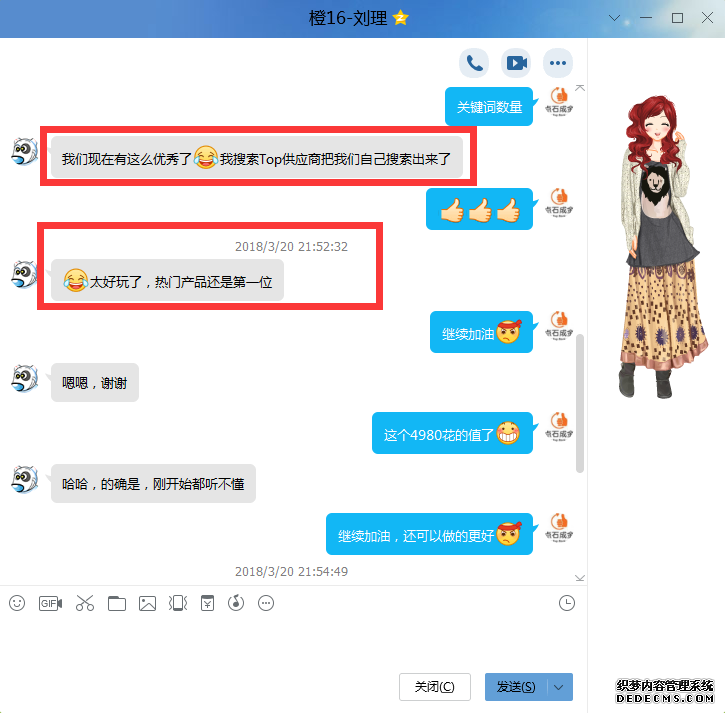Screen dimensions: 725x713
Task: Click the timestamp 2018/3/20 21:52:32
Action: [x=291, y=246]
